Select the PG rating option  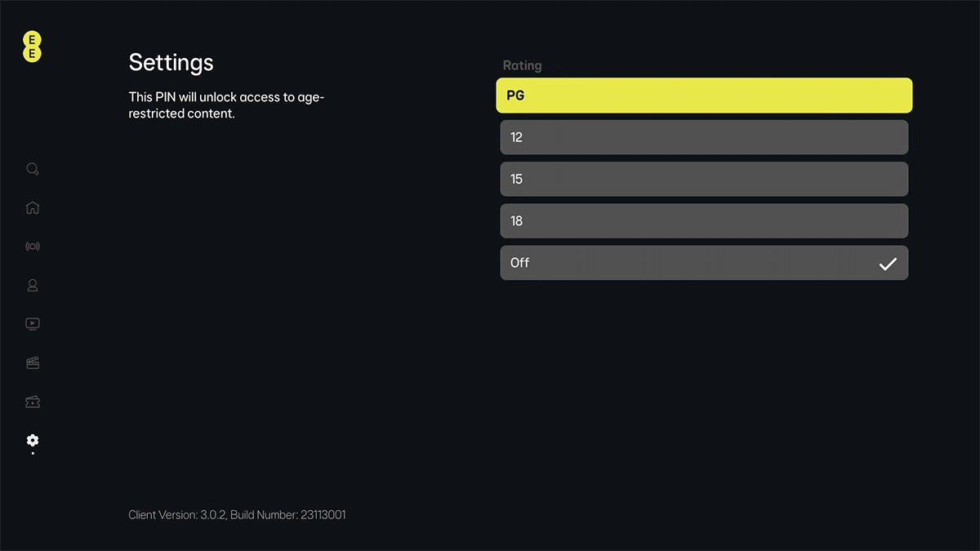[704, 96]
